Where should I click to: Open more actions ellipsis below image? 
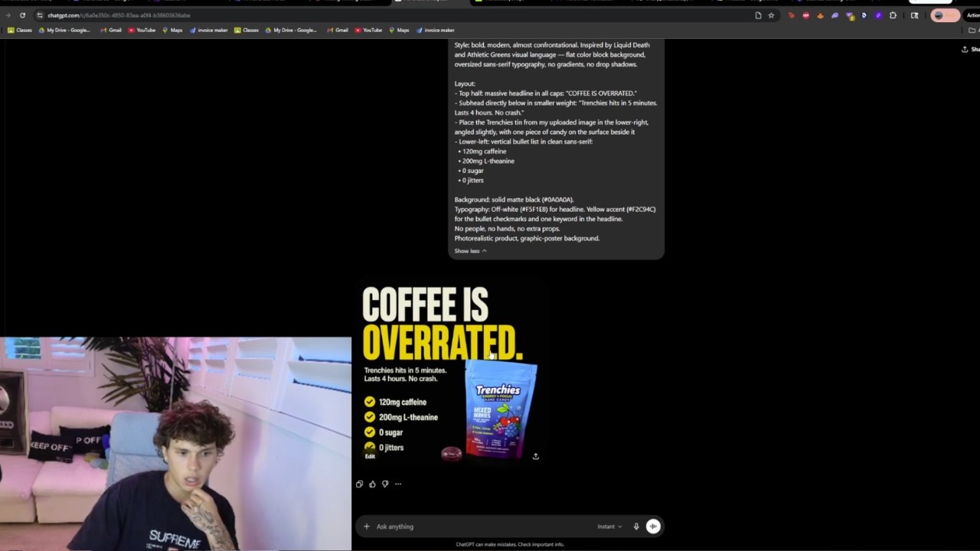tap(398, 484)
